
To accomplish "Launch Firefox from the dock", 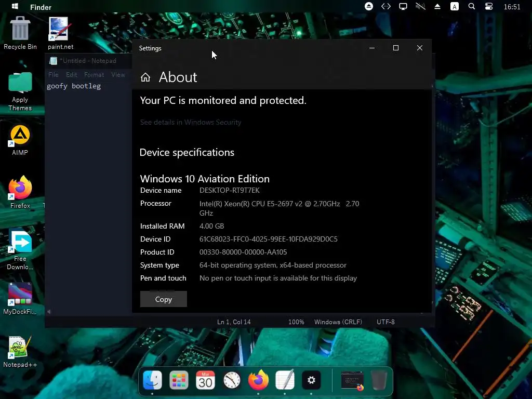I will (258, 380).
